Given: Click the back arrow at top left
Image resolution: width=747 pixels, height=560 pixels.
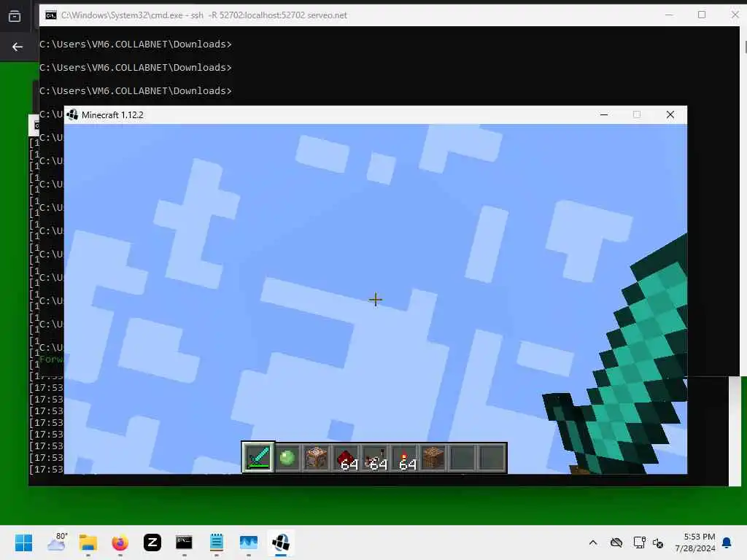Looking at the screenshot, I should click(18, 47).
